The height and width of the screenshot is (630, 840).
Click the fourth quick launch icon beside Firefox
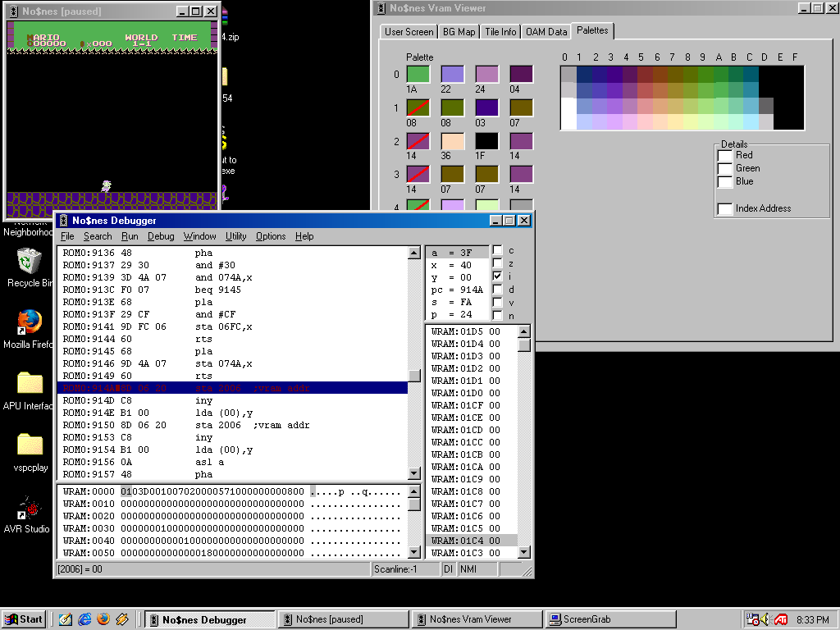pos(122,619)
